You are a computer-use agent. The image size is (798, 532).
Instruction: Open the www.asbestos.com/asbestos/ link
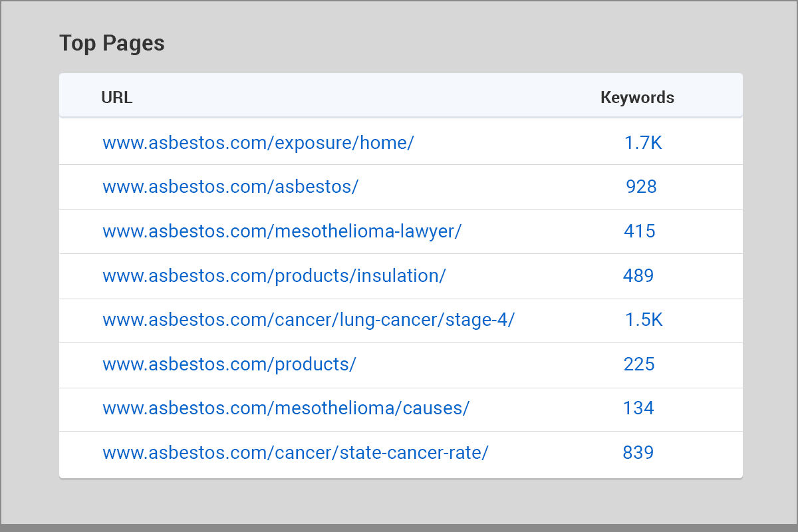click(x=230, y=187)
